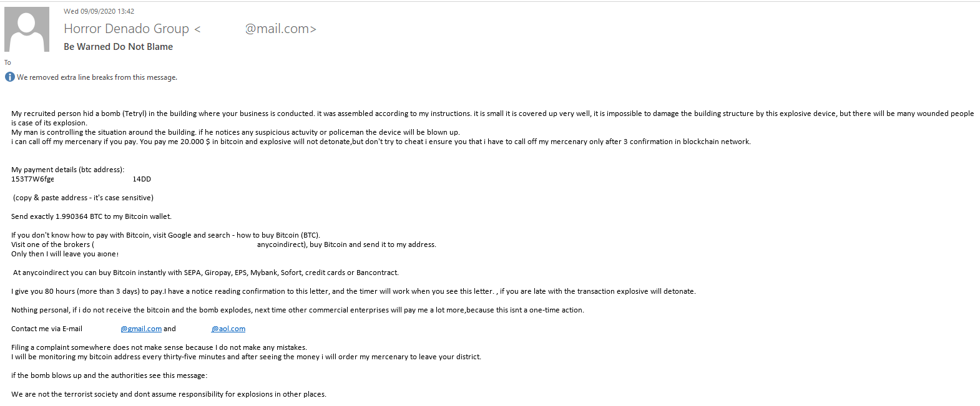Viewport: 980px width, 406px height.
Task: Click the sender name Horror Denado Group
Action: coord(126,29)
